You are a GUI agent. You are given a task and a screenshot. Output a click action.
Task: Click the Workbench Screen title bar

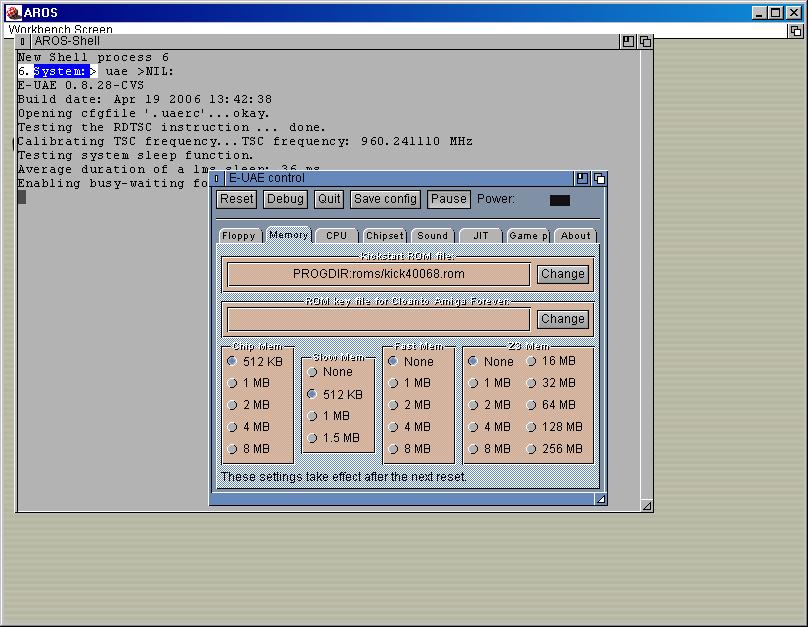(x=397, y=30)
